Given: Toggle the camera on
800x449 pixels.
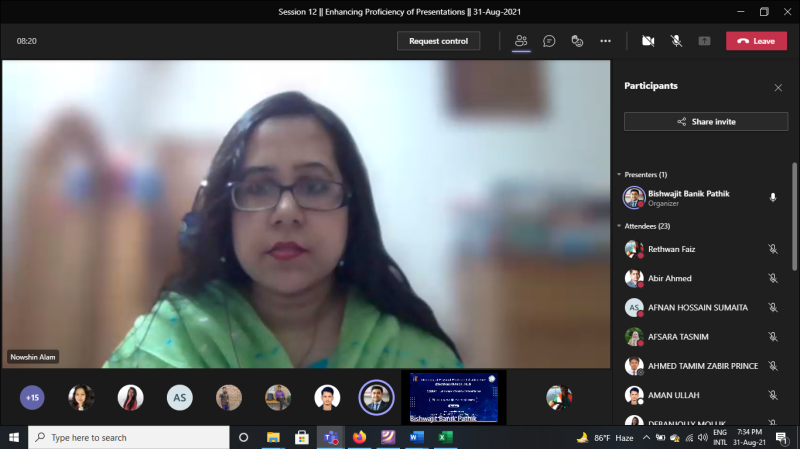Looking at the screenshot, I should point(648,41).
